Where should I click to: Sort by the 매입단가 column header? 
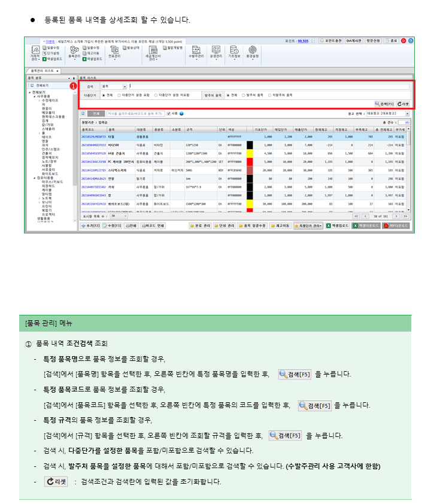(x=283, y=129)
